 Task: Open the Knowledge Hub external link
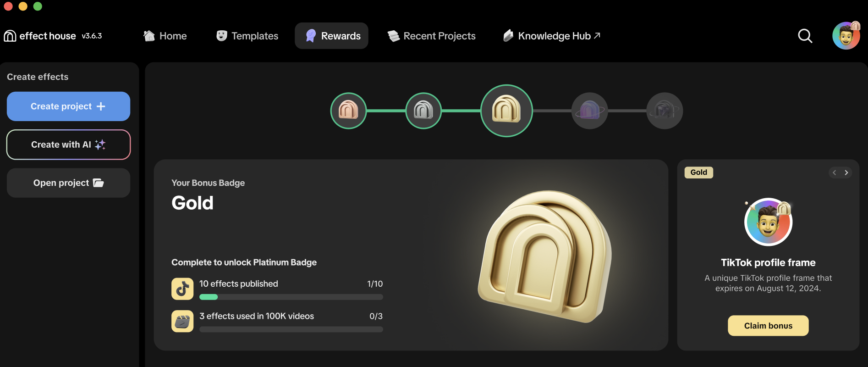[x=551, y=36]
